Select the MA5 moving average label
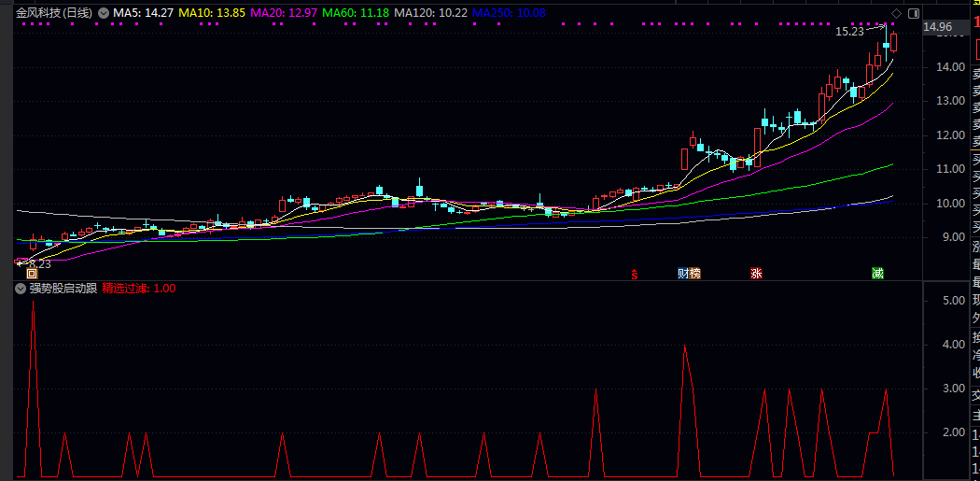 tap(142, 13)
